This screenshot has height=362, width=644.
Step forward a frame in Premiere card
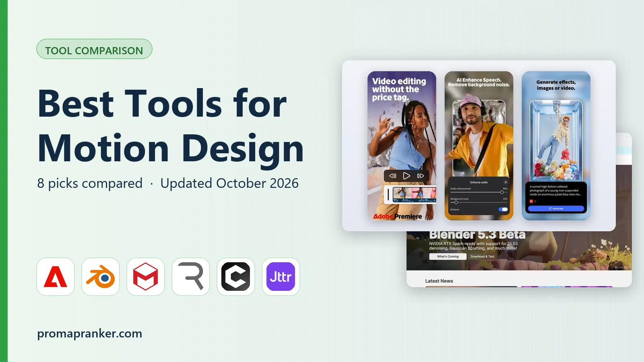pos(421,176)
